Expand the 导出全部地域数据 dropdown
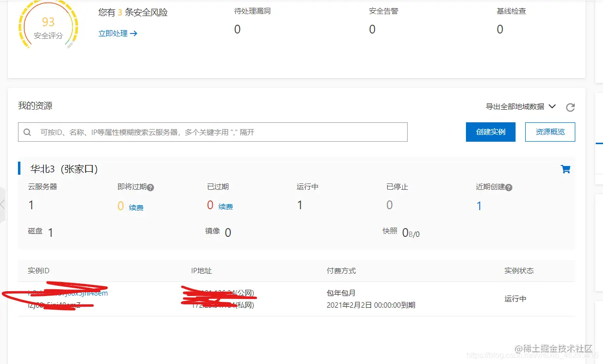 (x=552, y=106)
